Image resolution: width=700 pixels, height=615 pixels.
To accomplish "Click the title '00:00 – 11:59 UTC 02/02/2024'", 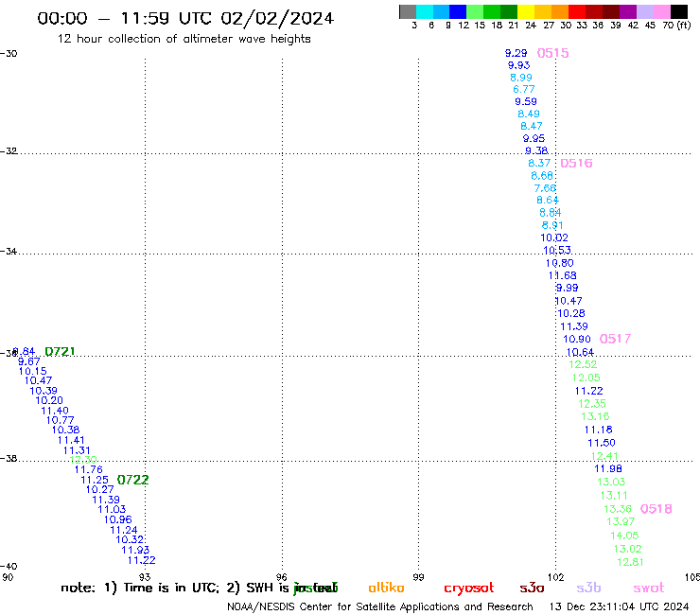I will click(x=185, y=19).
